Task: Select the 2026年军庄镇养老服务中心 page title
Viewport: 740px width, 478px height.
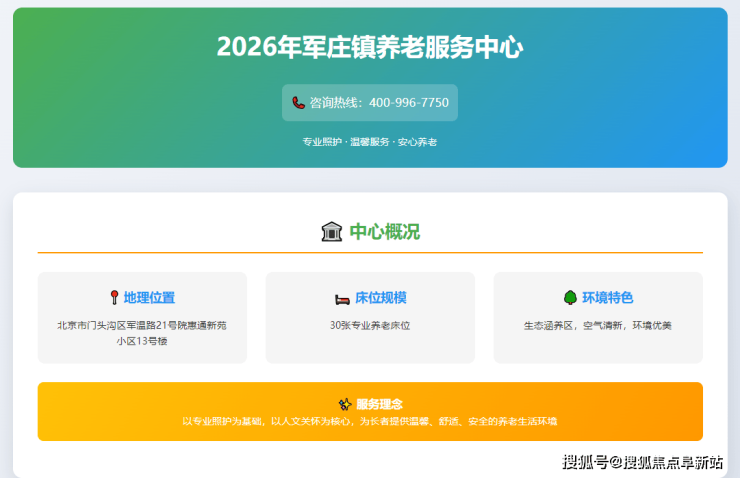Action: (x=370, y=47)
